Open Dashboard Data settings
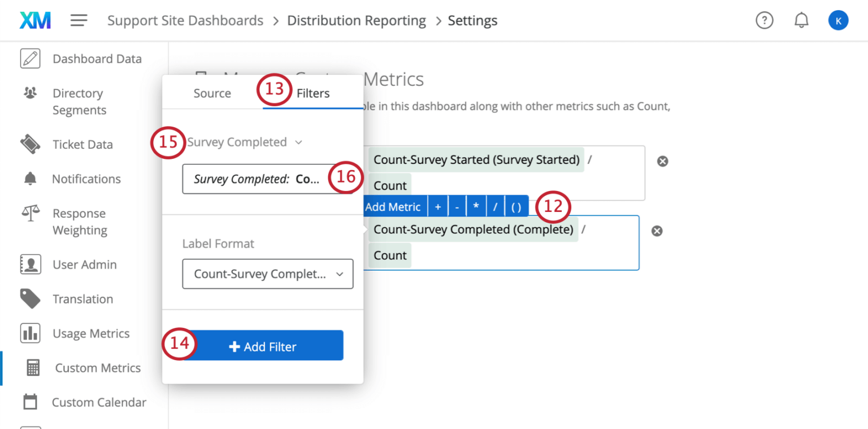Image resolution: width=868 pixels, height=429 pixels. [97, 58]
